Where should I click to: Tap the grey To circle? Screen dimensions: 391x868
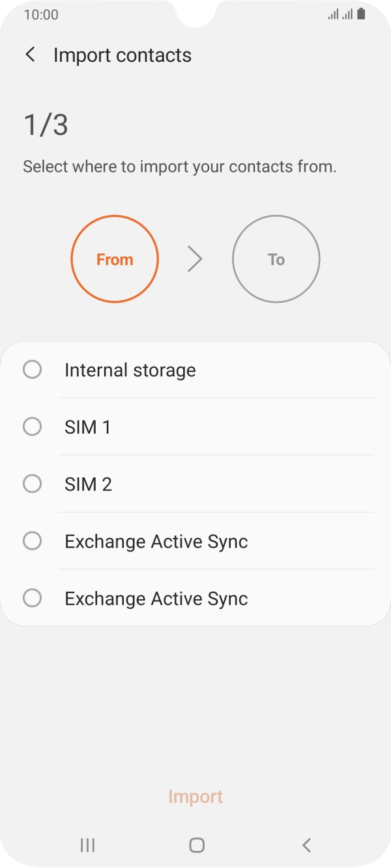click(x=276, y=259)
